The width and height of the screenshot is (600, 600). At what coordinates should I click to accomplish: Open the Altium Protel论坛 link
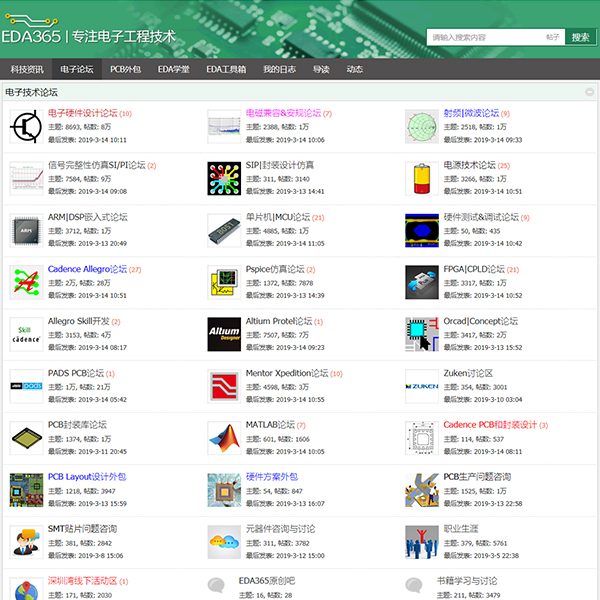[x=279, y=321]
